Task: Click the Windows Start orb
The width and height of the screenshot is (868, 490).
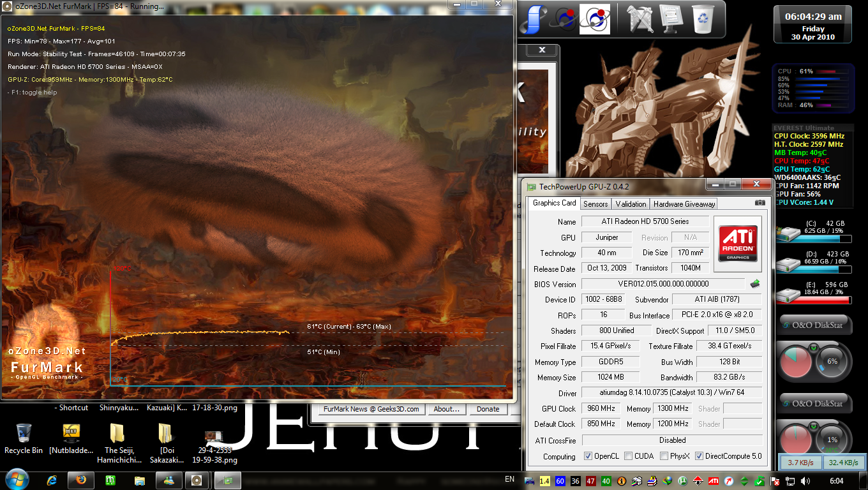Action: (x=16, y=479)
